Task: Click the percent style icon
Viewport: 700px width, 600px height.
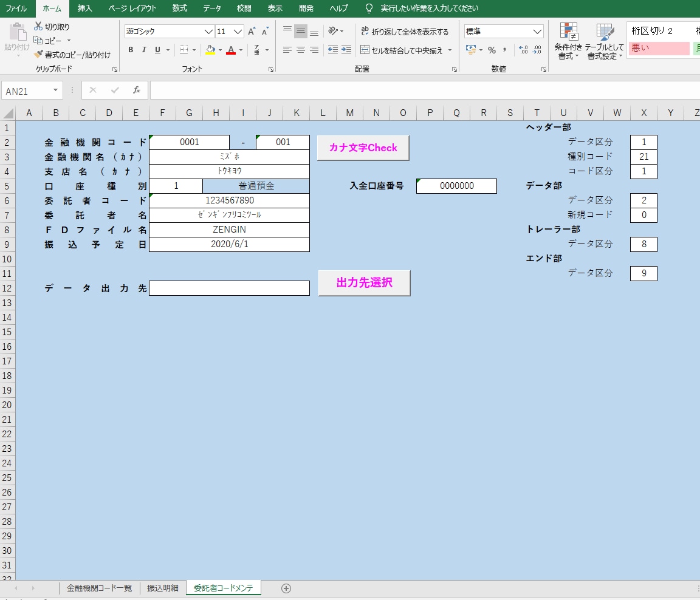Action: (492, 50)
